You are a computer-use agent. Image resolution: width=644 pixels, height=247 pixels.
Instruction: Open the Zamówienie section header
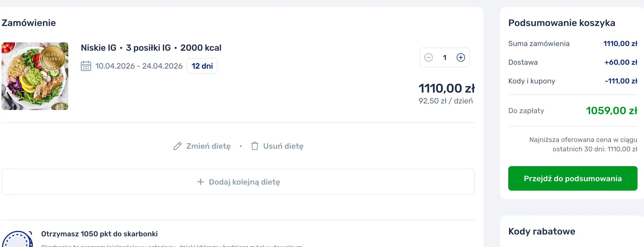click(x=29, y=22)
